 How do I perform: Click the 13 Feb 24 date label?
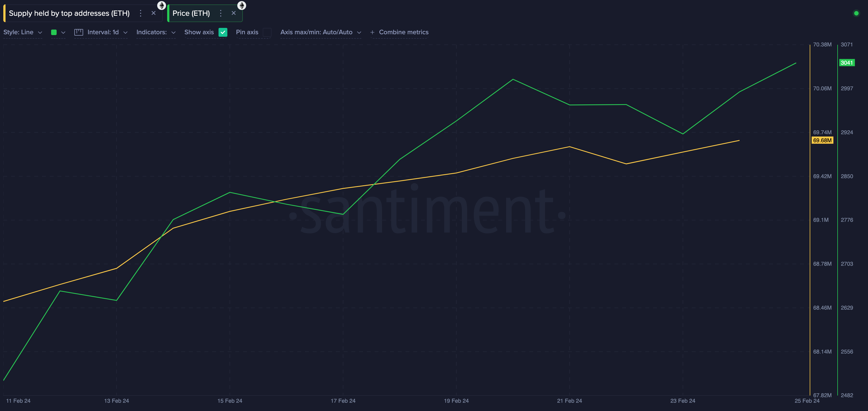point(117,401)
